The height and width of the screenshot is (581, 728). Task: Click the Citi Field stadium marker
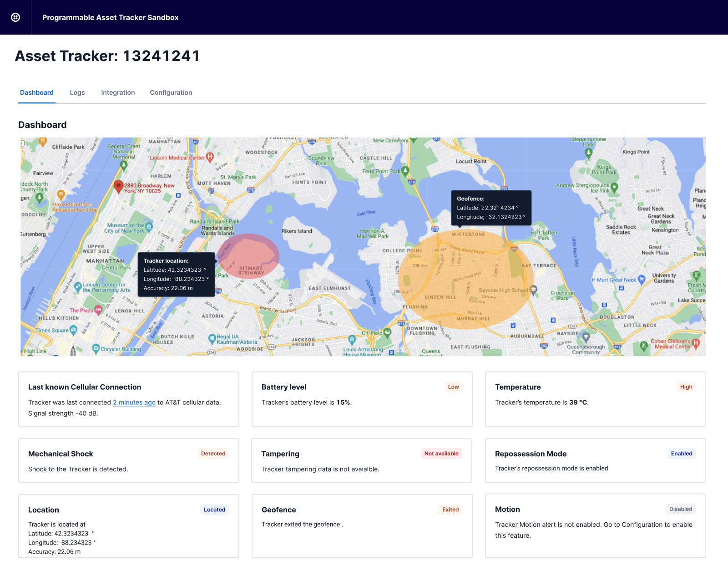coord(387,332)
